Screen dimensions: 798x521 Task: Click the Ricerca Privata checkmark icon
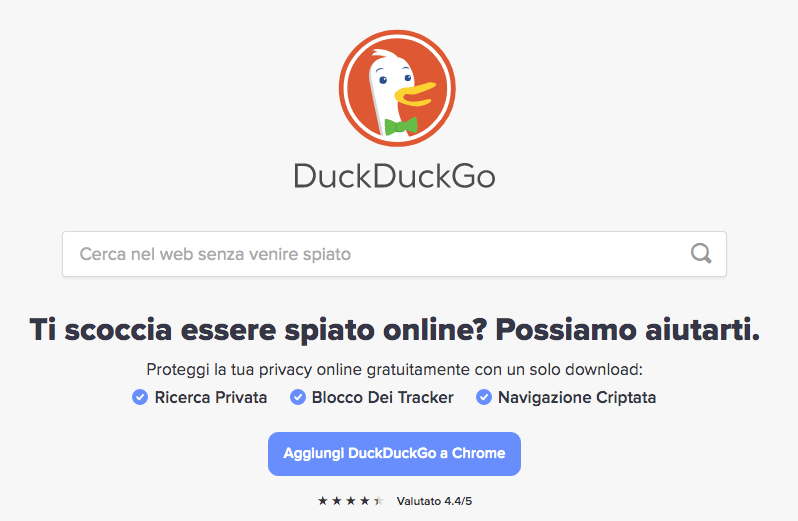click(x=140, y=397)
